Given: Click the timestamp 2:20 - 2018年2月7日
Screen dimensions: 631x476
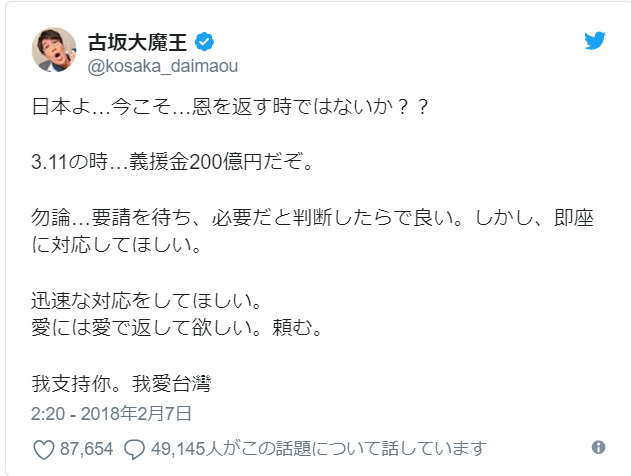Looking at the screenshot, I should 113,412.
